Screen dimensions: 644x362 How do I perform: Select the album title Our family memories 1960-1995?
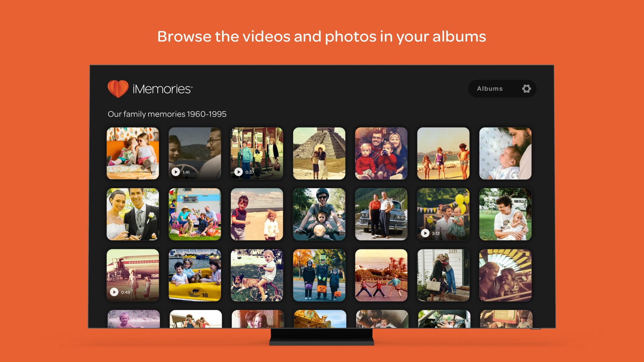coord(167,114)
